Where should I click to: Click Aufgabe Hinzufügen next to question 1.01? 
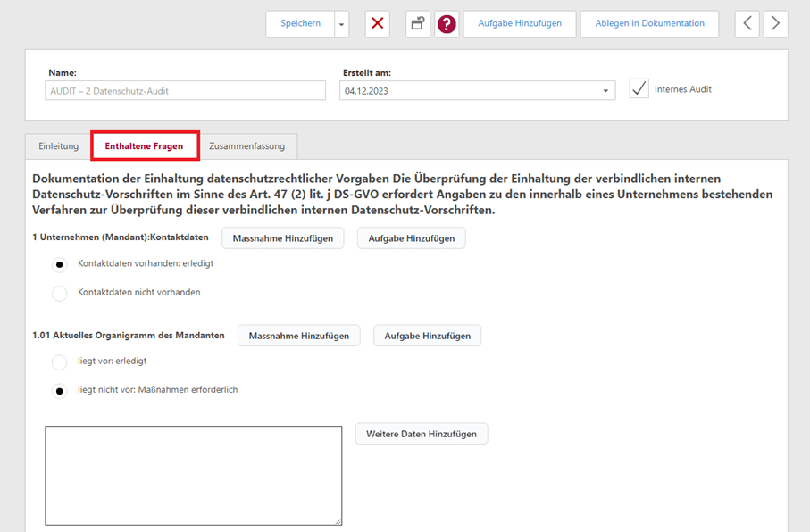427,336
